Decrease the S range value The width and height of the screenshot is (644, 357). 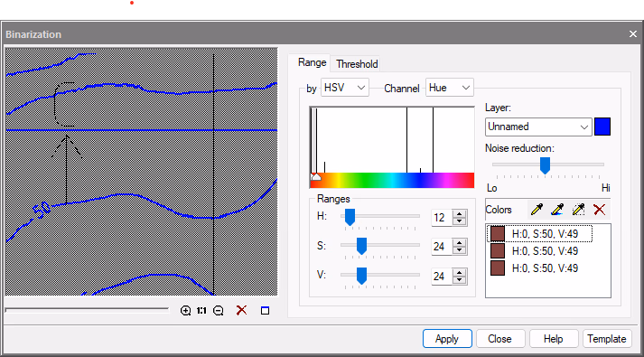(460, 250)
